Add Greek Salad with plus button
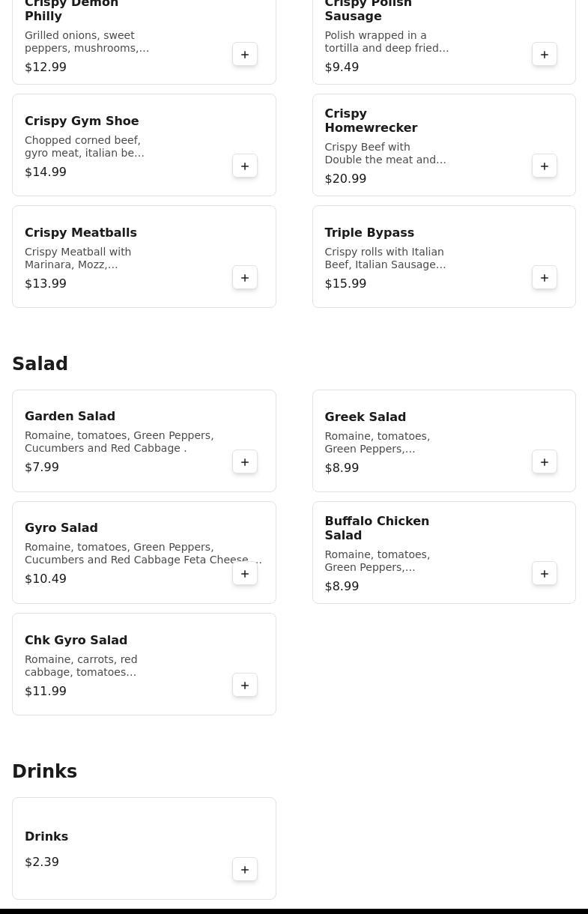The width and height of the screenshot is (588, 914). (x=545, y=462)
